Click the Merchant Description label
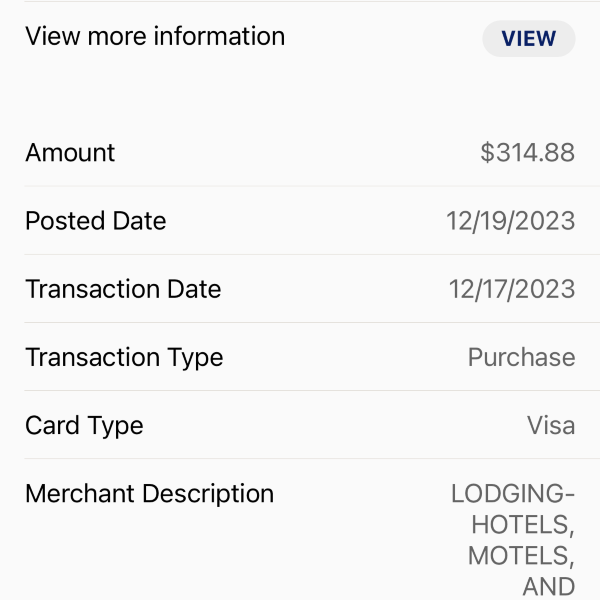This screenshot has height=600, width=600. (x=149, y=493)
